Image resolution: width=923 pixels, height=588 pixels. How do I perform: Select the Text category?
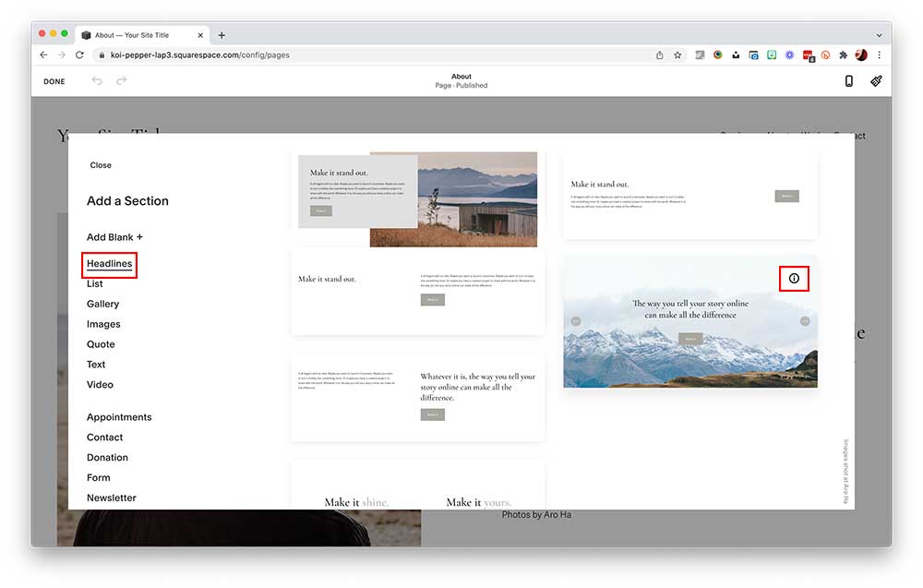pyautogui.click(x=96, y=365)
